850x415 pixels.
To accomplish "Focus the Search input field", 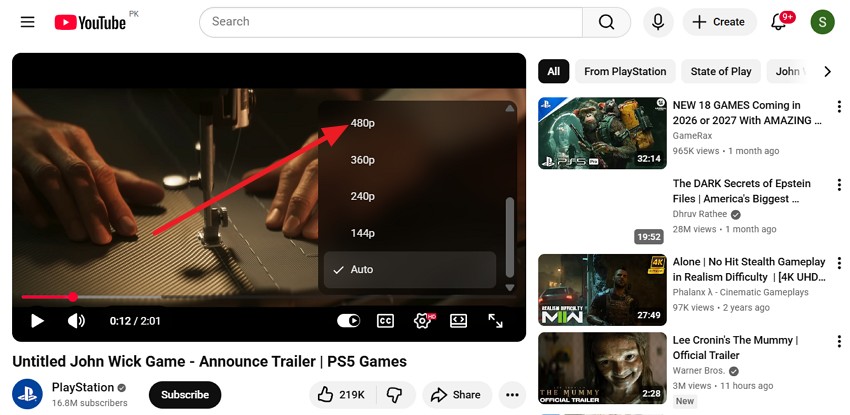I will coord(391,22).
